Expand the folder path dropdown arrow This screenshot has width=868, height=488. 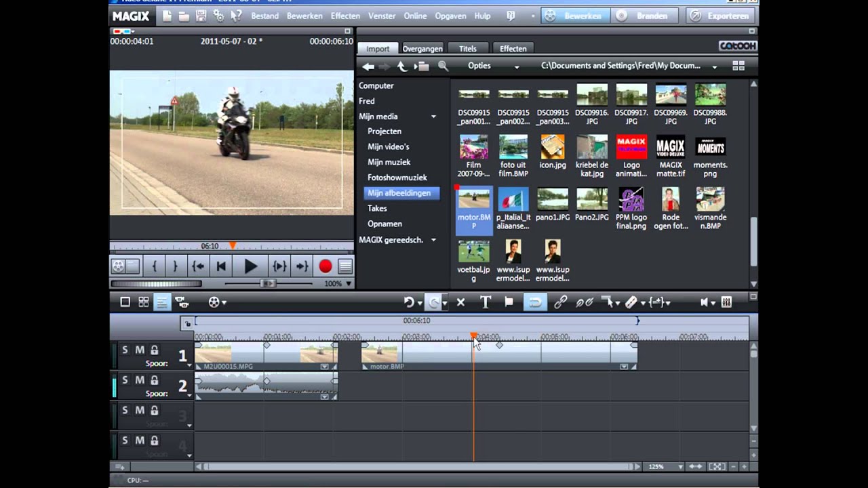tap(714, 66)
